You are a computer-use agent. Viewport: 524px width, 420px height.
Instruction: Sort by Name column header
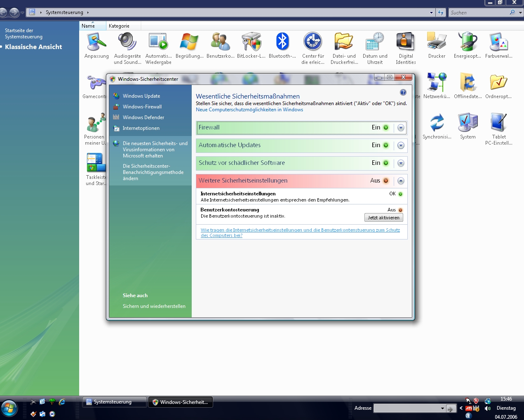coord(93,26)
